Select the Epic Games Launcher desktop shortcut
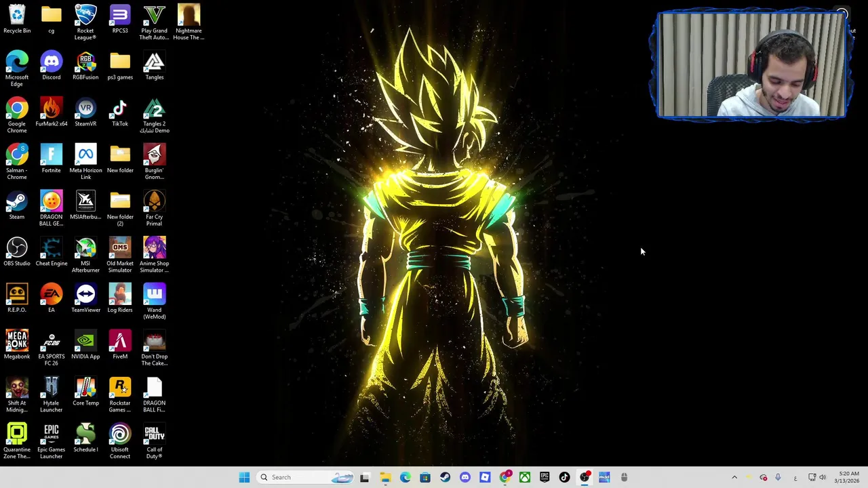This screenshot has height=488, width=868. point(51,441)
